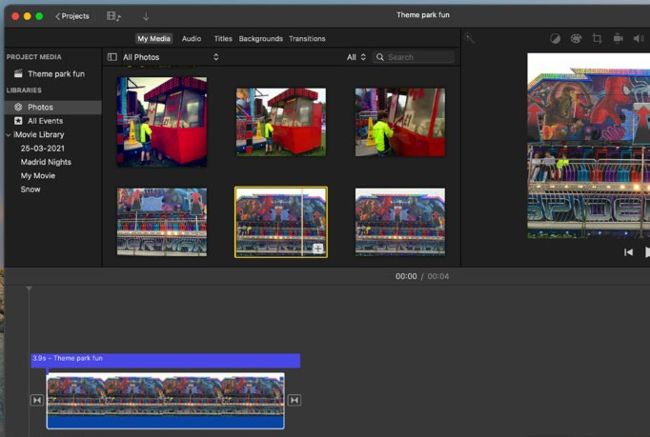Open the media browser layout icon
Image resolution: width=650 pixels, height=437 pixels.
114,16
